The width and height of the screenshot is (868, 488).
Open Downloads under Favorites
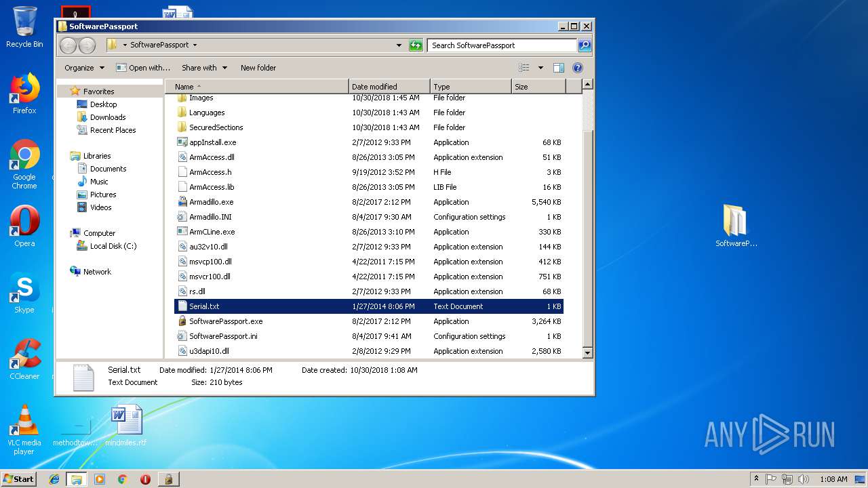pyautogui.click(x=108, y=117)
